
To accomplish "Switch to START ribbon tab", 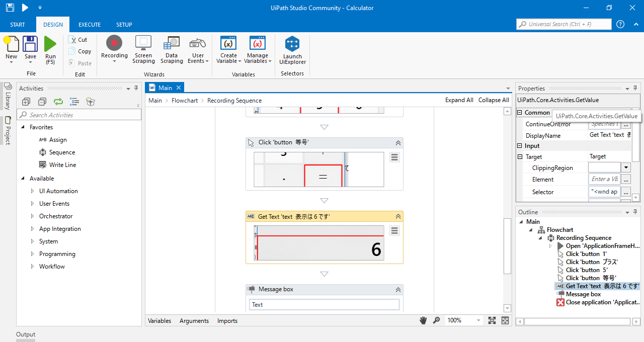I will [18, 25].
